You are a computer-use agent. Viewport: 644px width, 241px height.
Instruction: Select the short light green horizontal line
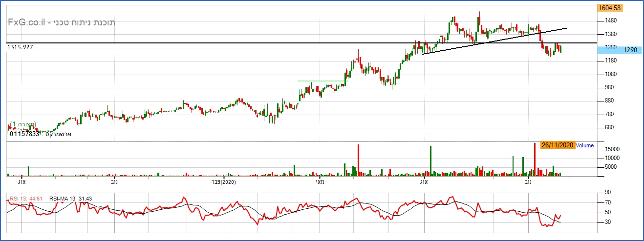pos(320,80)
